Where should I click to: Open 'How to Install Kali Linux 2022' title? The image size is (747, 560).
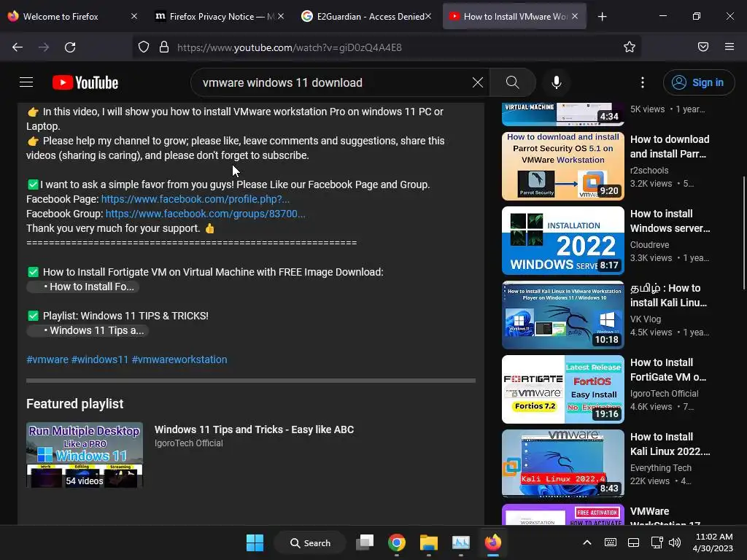[x=670, y=444]
